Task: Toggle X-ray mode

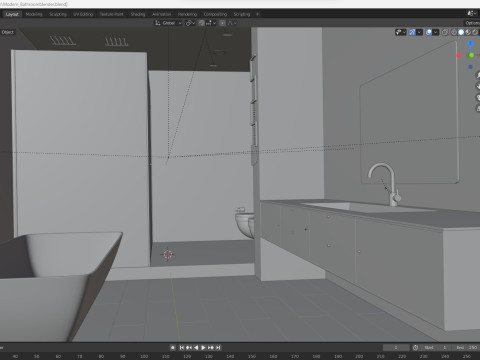Action: 445,32
